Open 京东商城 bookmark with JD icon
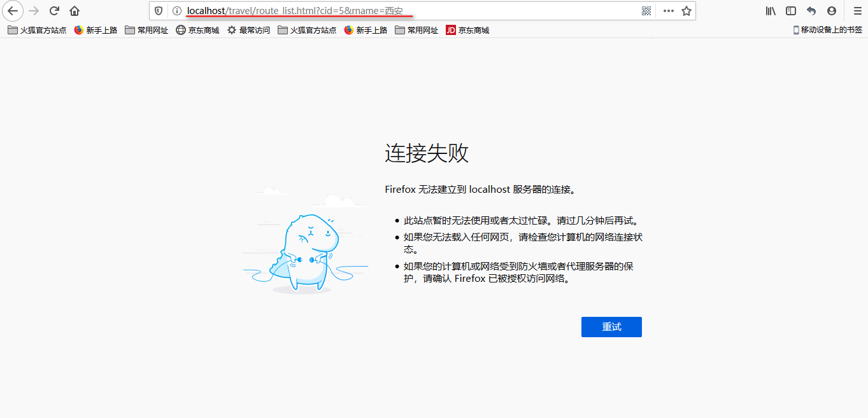Viewport: 868px width, 418px height. pos(467,30)
